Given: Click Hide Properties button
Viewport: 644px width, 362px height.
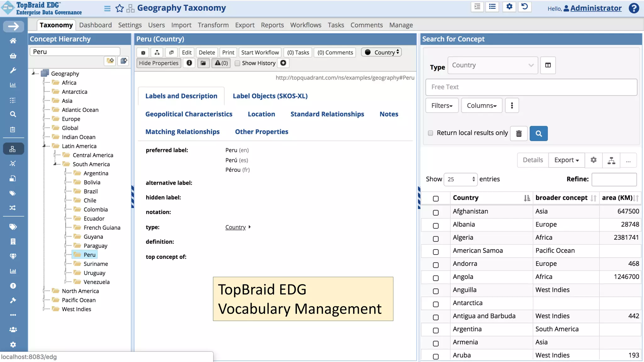Looking at the screenshot, I should click(159, 63).
